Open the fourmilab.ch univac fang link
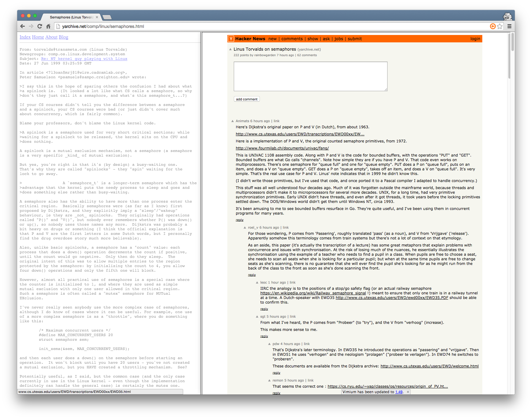The image size is (532, 419). 282,148
